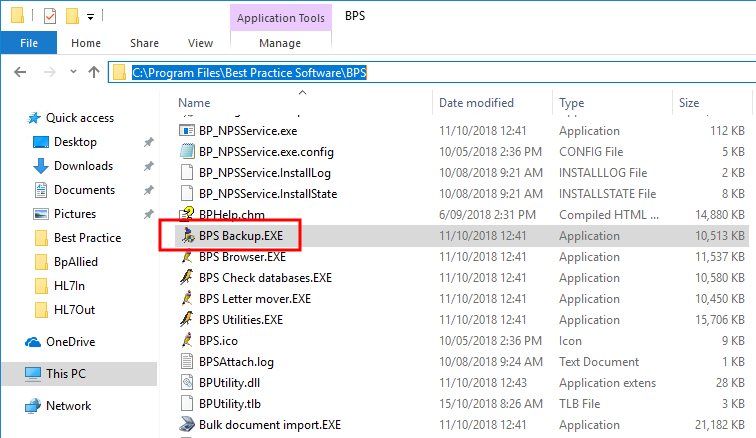Click the BPSAttach.log text document icon

coord(187,361)
